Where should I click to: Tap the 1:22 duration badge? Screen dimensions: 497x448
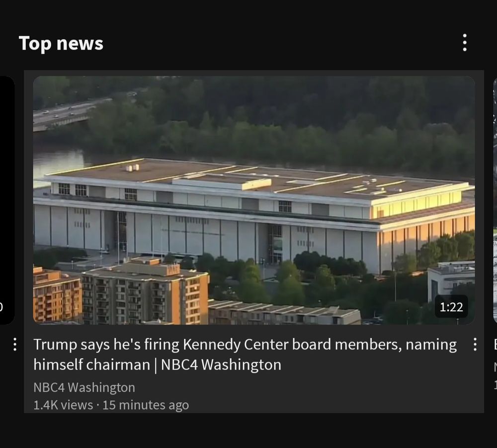451,307
